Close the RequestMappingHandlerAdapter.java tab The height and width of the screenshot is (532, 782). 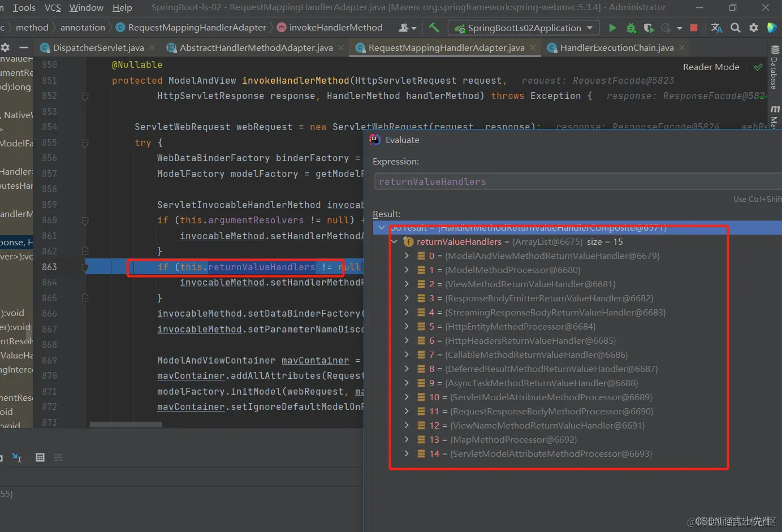[533, 47]
